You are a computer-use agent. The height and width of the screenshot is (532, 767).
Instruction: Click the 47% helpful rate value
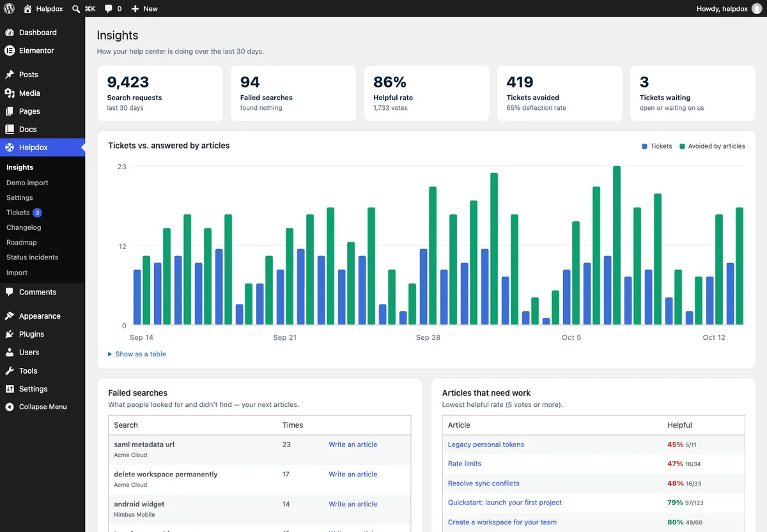click(675, 464)
